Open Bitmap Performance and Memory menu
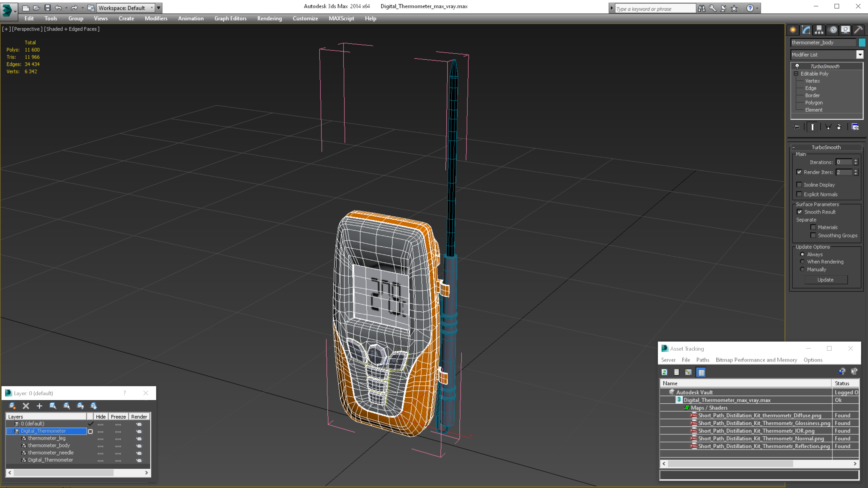 tap(756, 360)
